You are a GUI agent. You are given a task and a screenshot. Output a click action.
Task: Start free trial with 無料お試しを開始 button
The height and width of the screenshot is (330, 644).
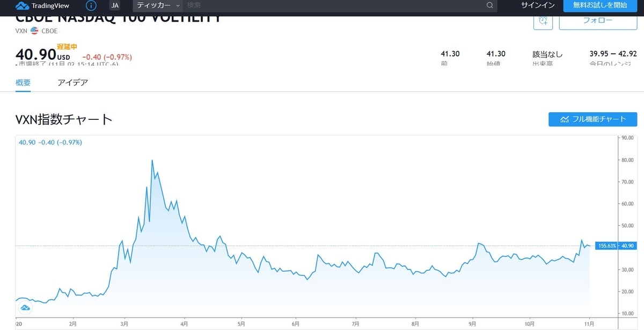(x=600, y=5)
